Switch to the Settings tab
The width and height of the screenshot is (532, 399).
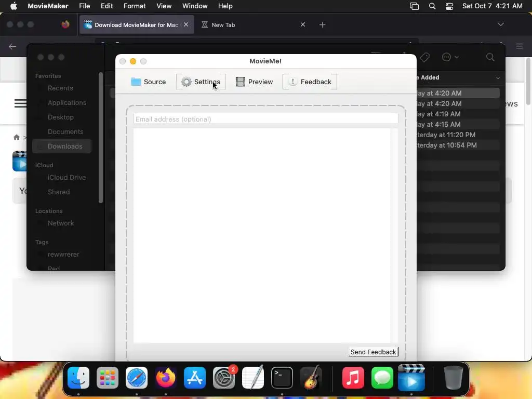point(201,82)
